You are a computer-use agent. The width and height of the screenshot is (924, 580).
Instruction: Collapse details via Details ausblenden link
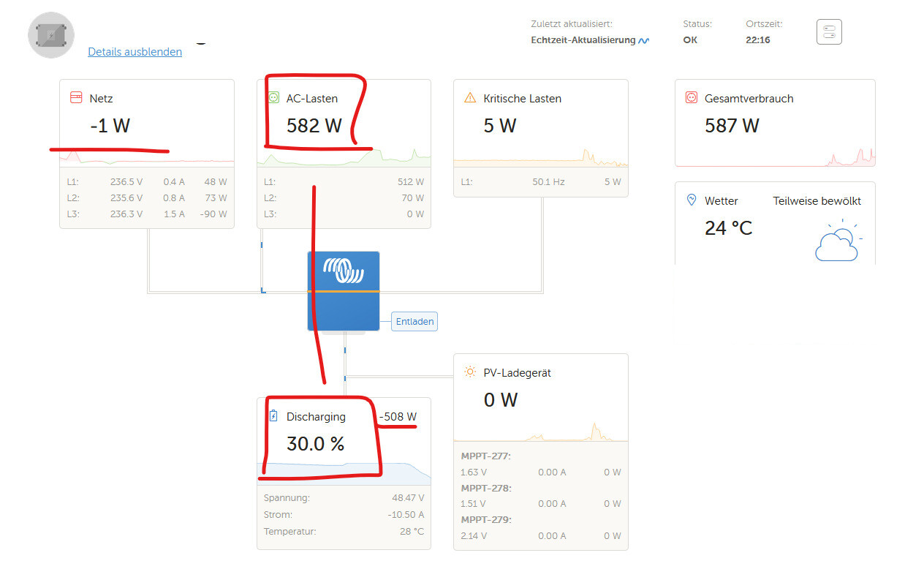pyautogui.click(x=135, y=52)
